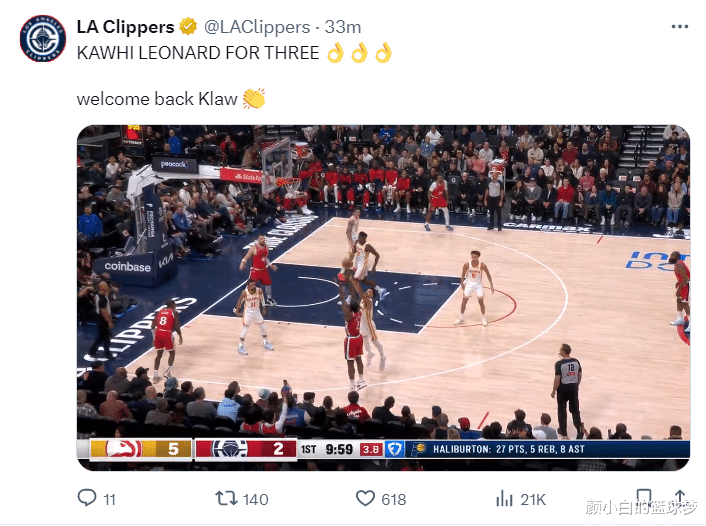Open the view analytics bar chart icon
Viewport: 706px width, 526px height.
[x=504, y=499]
